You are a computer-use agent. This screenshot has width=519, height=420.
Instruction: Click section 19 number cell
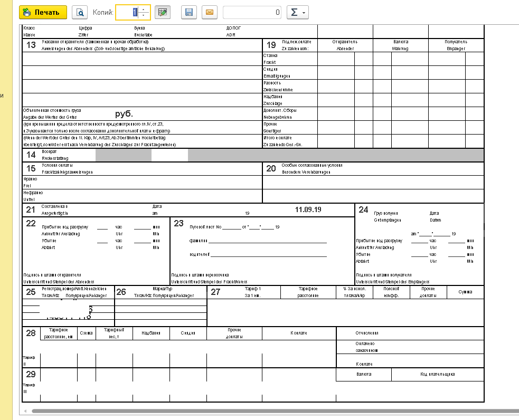click(271, 45)
